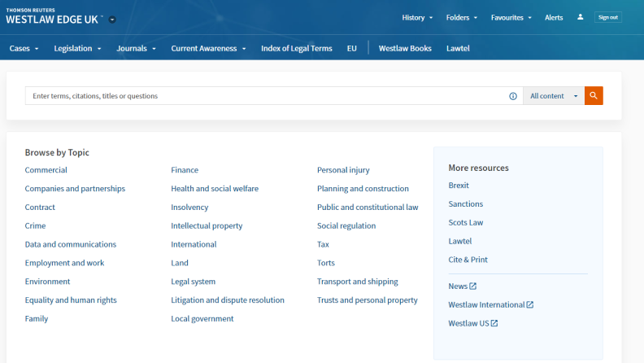Open the Cases menu
Image resolution: width=644 pixels, height=363 pixels.
point(24,48)
